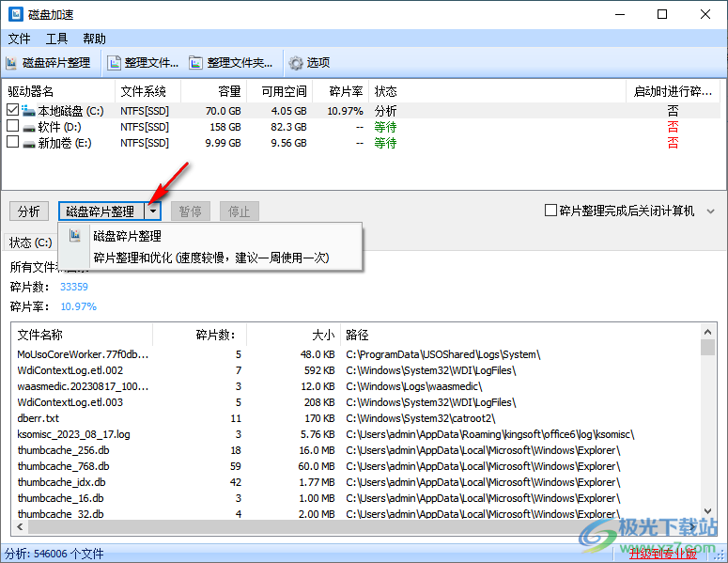Image resolution: width=728 pixels, height=563 pixels.
Task: Open the 工具 menu
Action: pyautogui.click(x=56, y=39)
